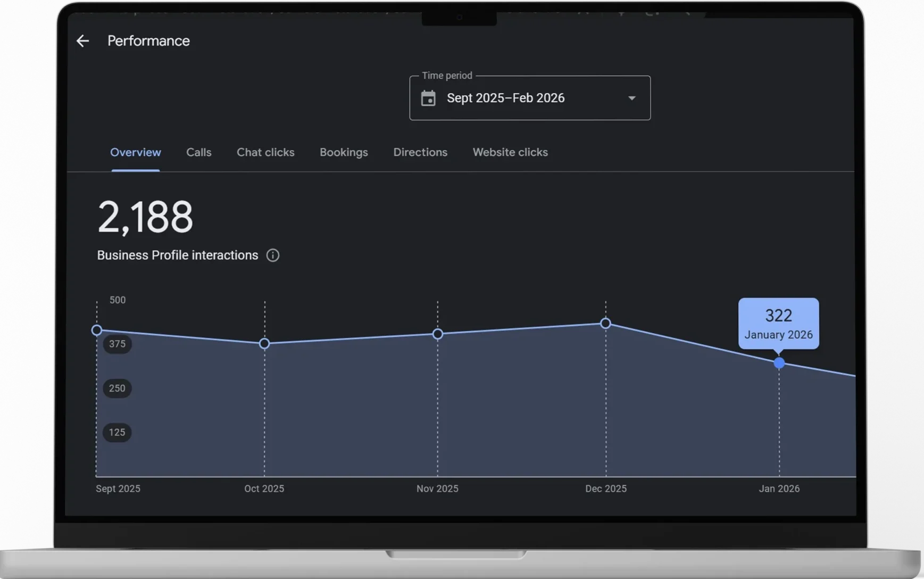Select the Dec 2025 peak data point
The image size is (924, 579).
click(x=605, y=324)
